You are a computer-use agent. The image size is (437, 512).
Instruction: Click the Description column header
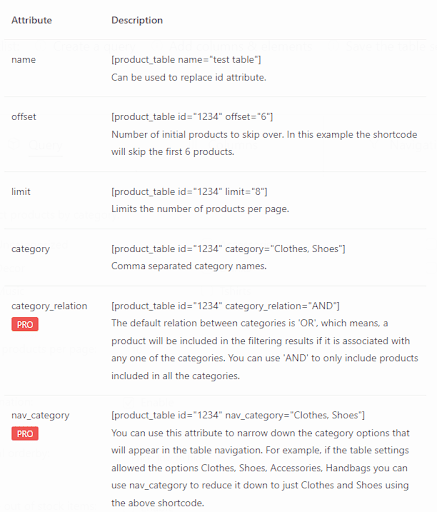(x=137, y=20)
